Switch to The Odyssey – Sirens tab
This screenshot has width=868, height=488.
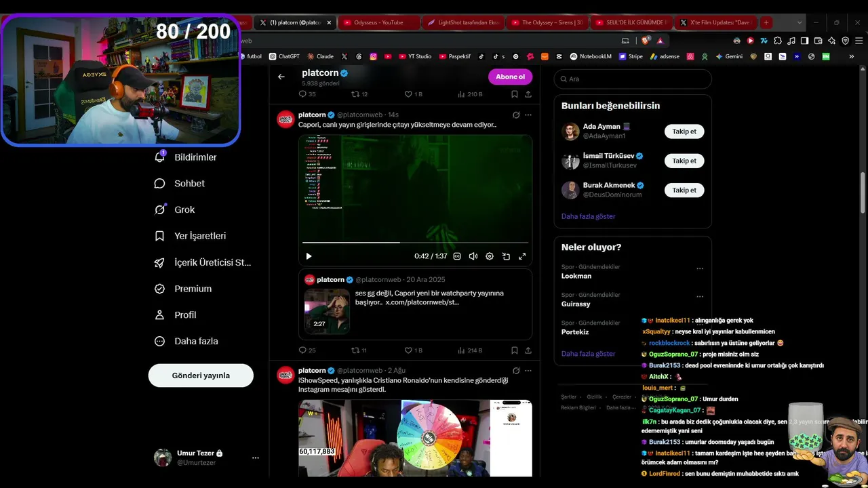pos(547,22)
